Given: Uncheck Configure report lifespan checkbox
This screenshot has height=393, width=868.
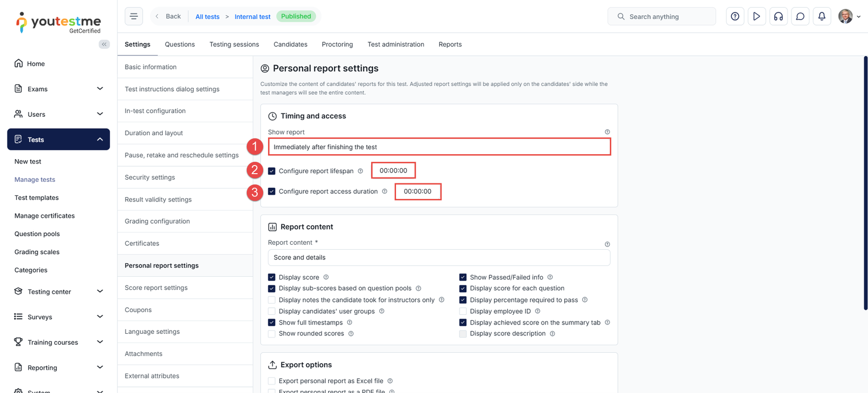Looking at the screenshot, I should coord(272,171).
